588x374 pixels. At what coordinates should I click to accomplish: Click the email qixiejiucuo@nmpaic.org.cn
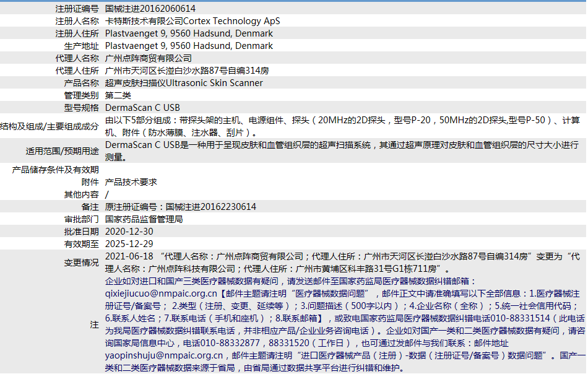coord(161,294)
